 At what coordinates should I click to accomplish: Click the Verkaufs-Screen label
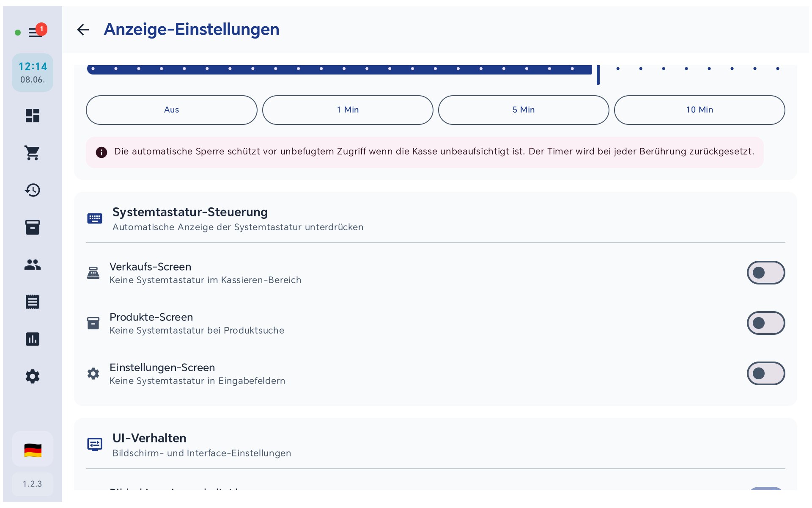click(x=150, y=267)
